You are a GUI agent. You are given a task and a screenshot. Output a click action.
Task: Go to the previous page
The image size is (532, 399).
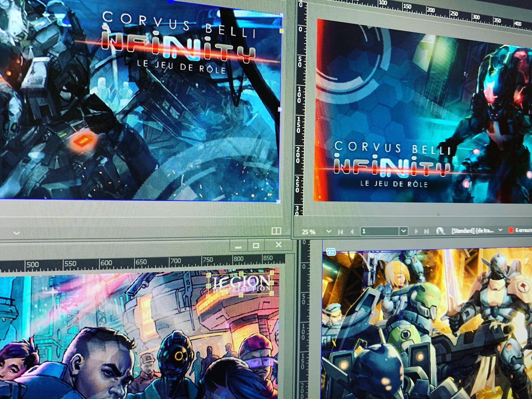click(x=352, y=232)
